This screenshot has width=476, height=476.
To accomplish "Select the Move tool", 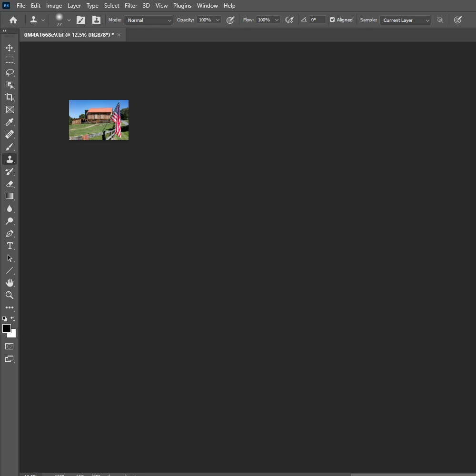I will point(10,48).
